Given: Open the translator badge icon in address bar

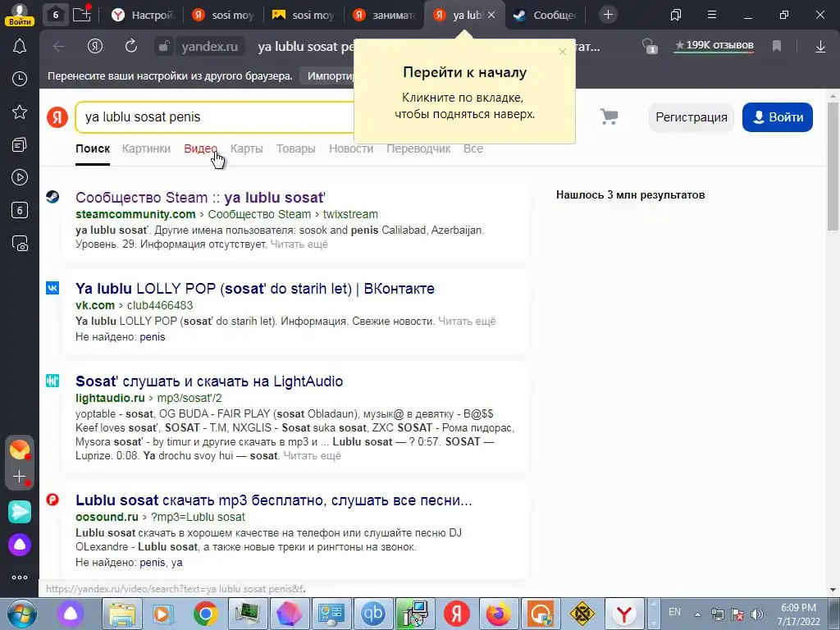Looking at the screenshot, I should click(x=650, y=46).
